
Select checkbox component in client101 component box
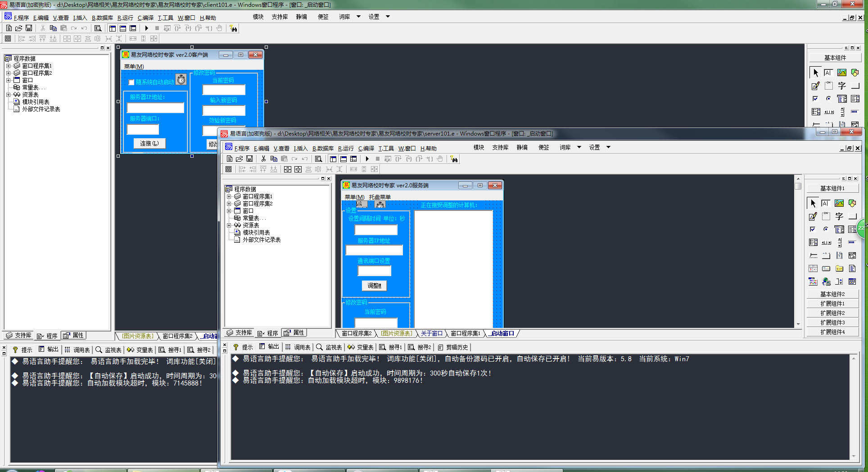tap(816, 99)
